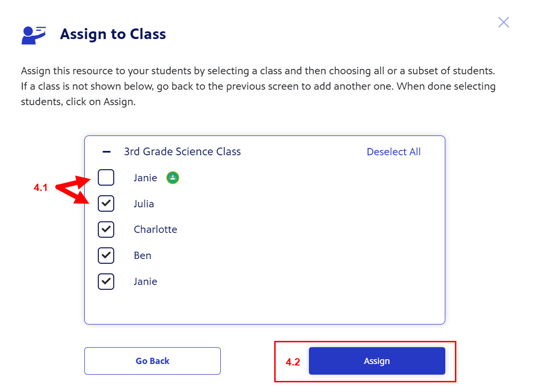
Task: Click the student name Charlotte
Action: (155, 230)
